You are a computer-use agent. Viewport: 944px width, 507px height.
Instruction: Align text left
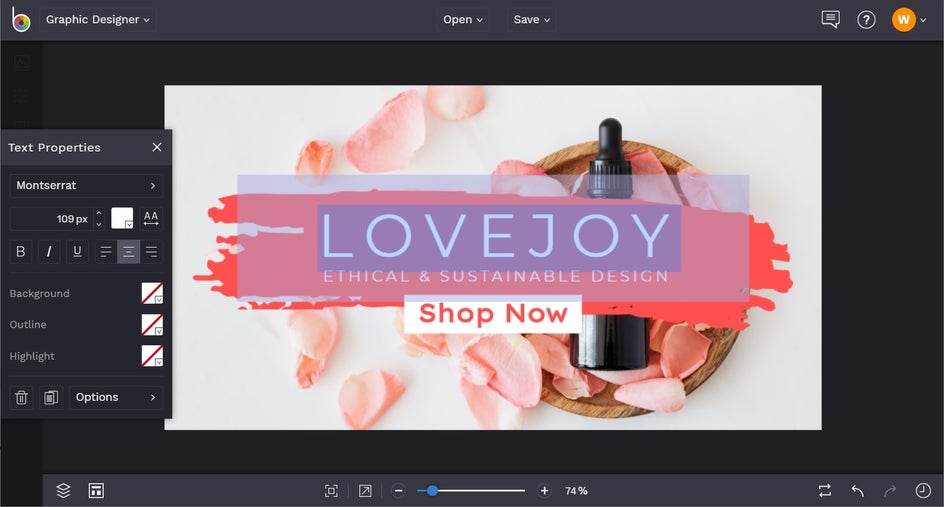105,252
